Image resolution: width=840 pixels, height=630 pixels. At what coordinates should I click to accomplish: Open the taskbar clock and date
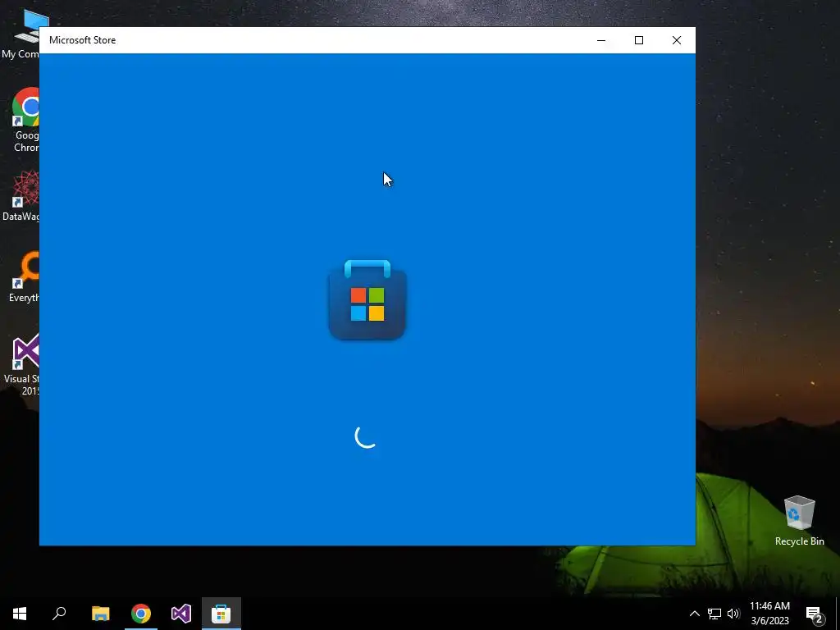coord(769,614)
